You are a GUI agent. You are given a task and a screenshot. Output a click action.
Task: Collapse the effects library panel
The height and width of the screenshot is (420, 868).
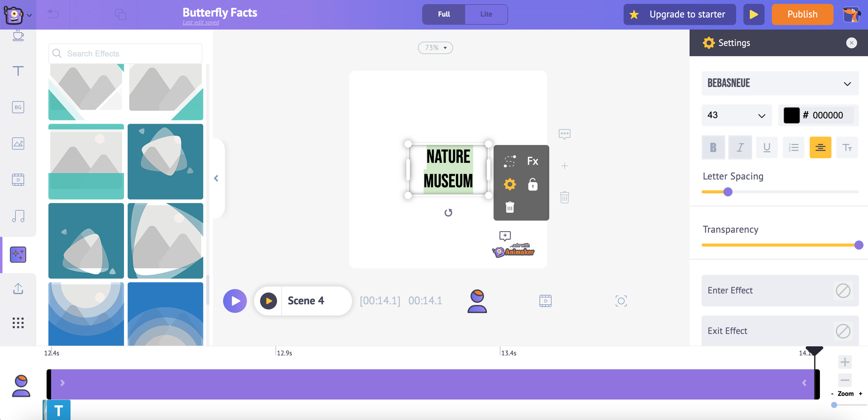[216, 178]
